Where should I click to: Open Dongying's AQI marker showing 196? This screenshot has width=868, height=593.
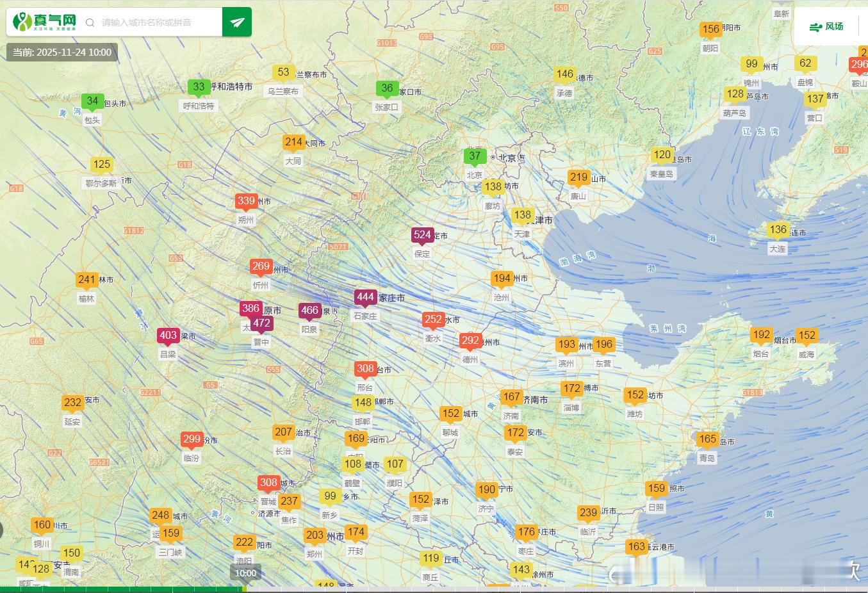tap(603, 346)
